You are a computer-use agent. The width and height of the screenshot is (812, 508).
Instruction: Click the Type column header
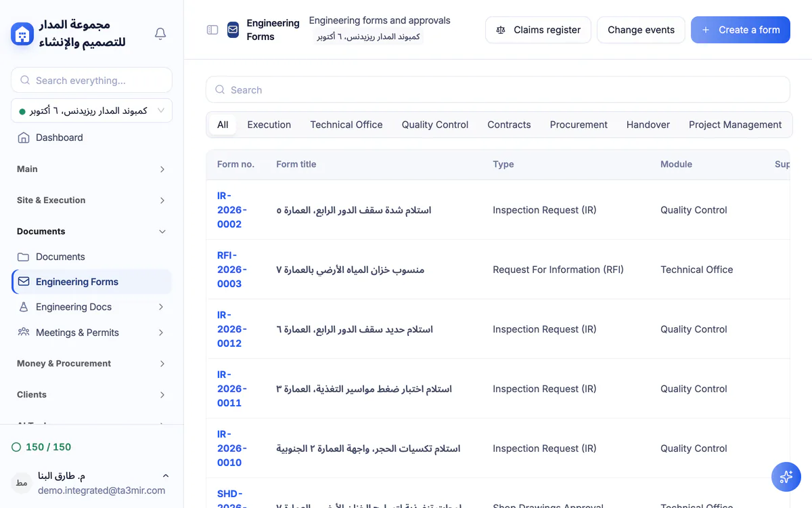pyautogui.click(x=503, y=164)
